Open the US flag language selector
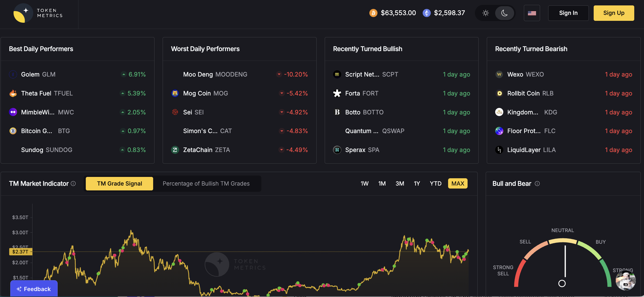644x297 pixels. [532, 13]
